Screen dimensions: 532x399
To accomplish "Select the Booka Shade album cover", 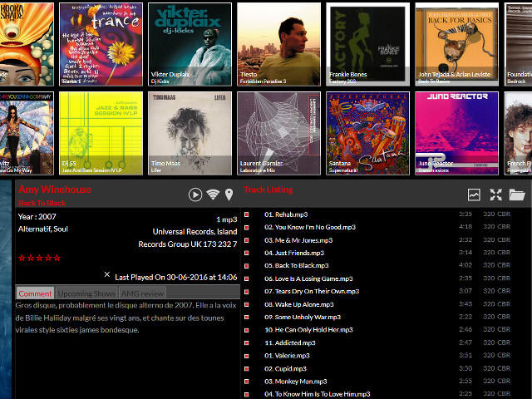I will (x=27, y=44).
